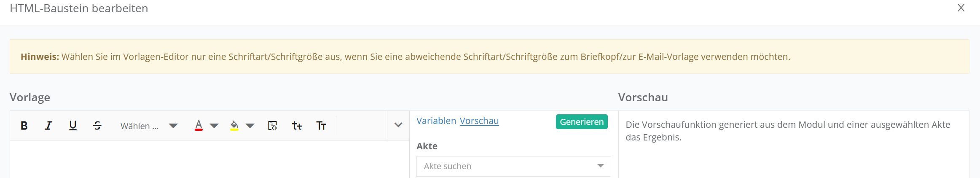Click the decrease font size icon

pyautogui.click(x=297, y=126)
